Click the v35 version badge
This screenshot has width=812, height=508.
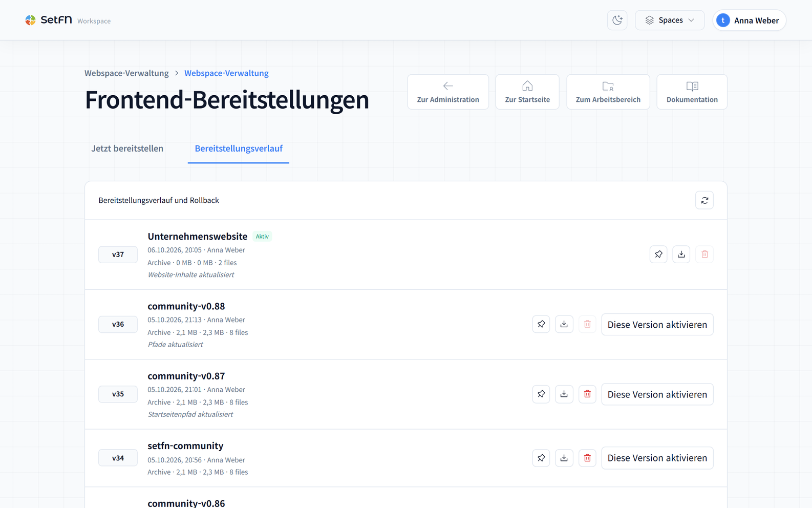pyautogui.click(x=118, y=394)
